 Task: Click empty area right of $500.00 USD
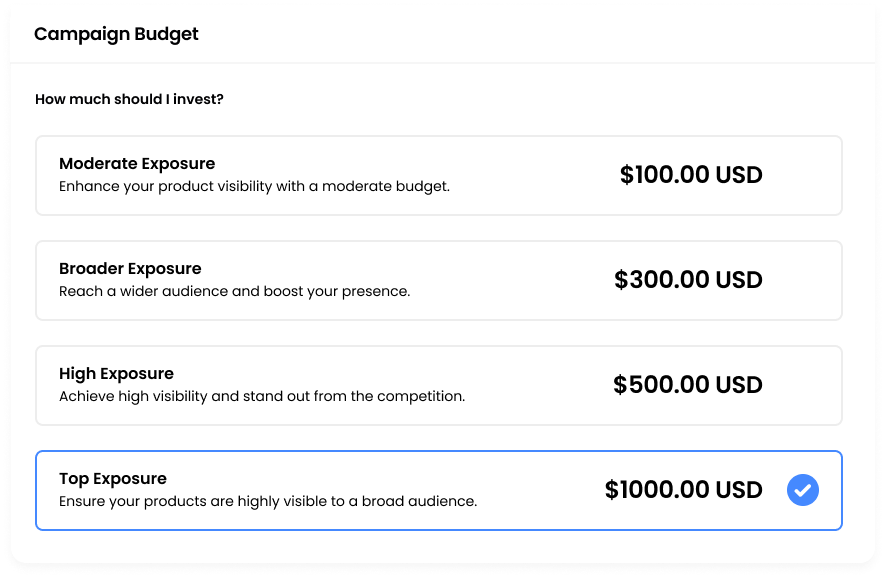point(801,386)
